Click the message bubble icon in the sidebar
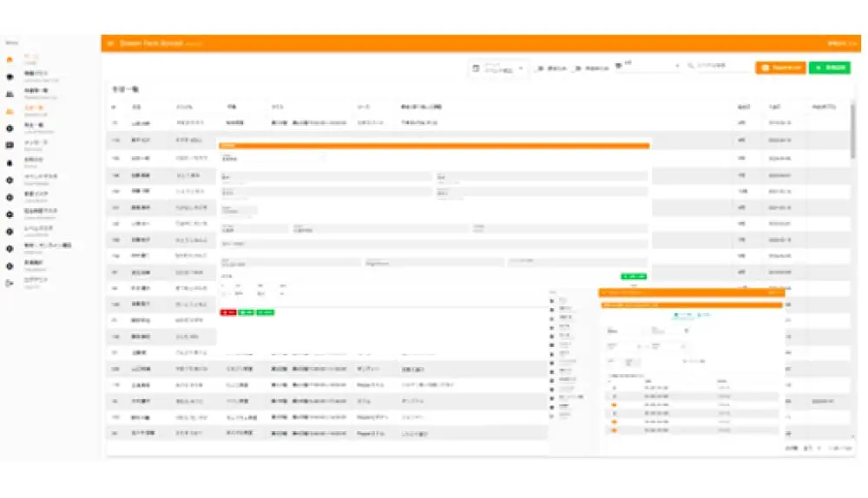Viewport: 868px width, 498px height. pyautogui.click(x=10, y=145)
